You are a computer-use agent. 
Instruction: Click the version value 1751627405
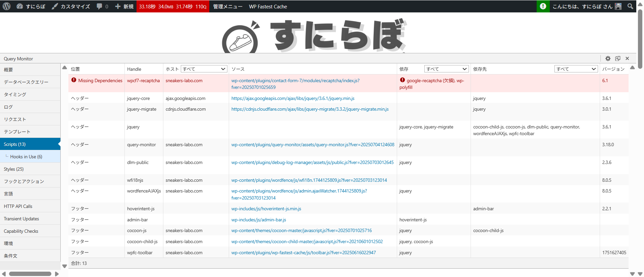(x=614, y=253)
